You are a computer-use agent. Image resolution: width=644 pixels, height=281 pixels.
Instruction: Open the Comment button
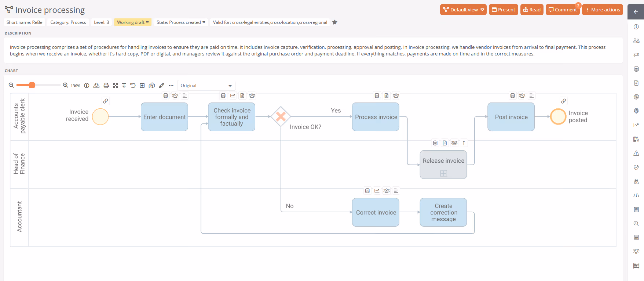[563, 10]
